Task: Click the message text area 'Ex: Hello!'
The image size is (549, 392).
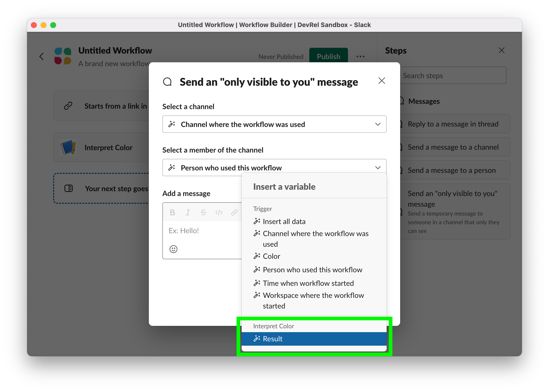Action: coord(202,231)
